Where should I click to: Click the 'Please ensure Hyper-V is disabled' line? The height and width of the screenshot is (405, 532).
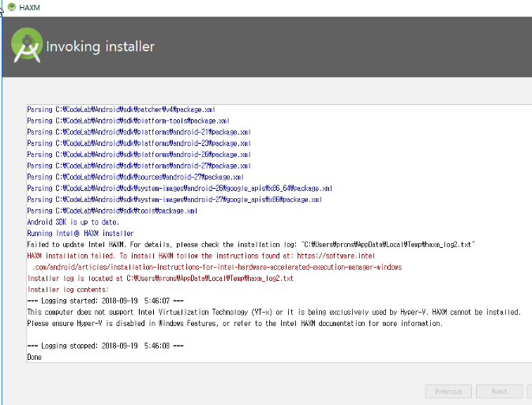tap(234, 323)
